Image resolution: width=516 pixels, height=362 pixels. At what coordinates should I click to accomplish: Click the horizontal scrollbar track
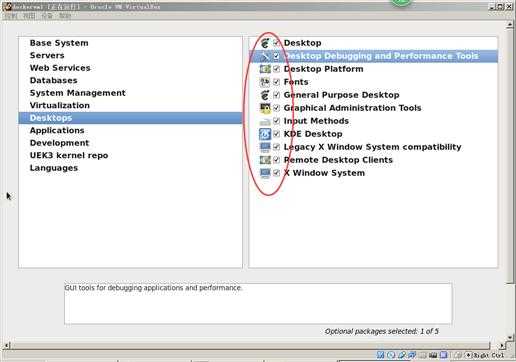point(250,345)
